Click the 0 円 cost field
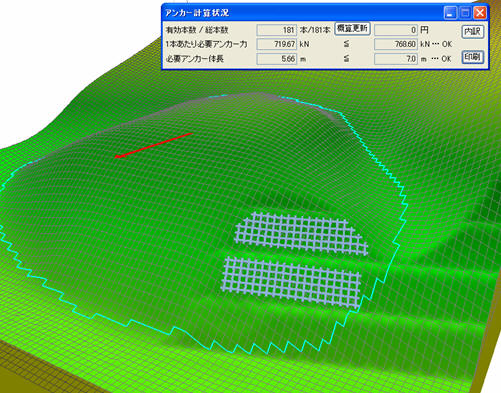 [x=396, y=30]
